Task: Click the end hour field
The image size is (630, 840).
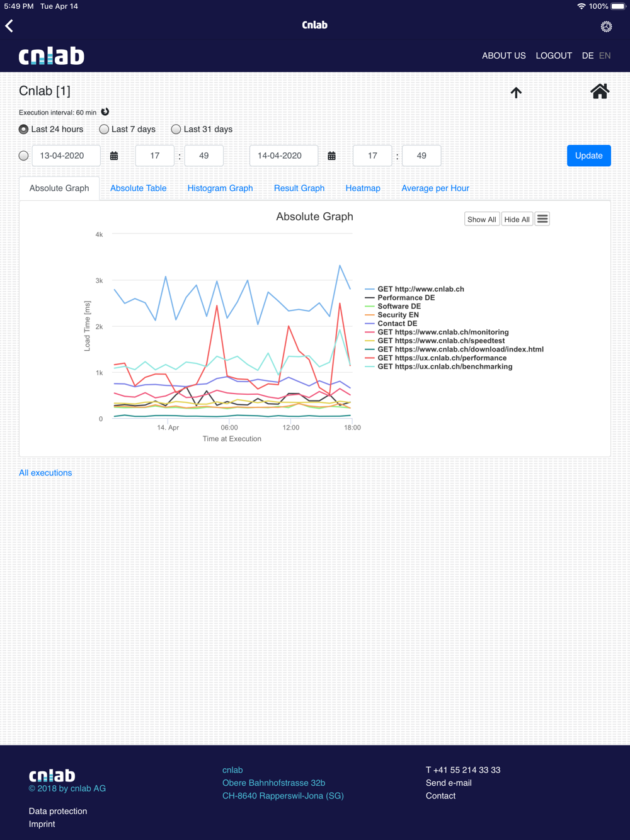Action: pos(372,156)
